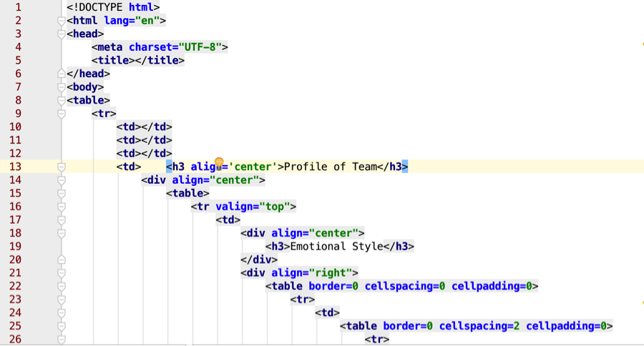The image size is (644, 346).
Task: Place cursor in the DOCTYPE html declaration
Action: pos(113,7)
